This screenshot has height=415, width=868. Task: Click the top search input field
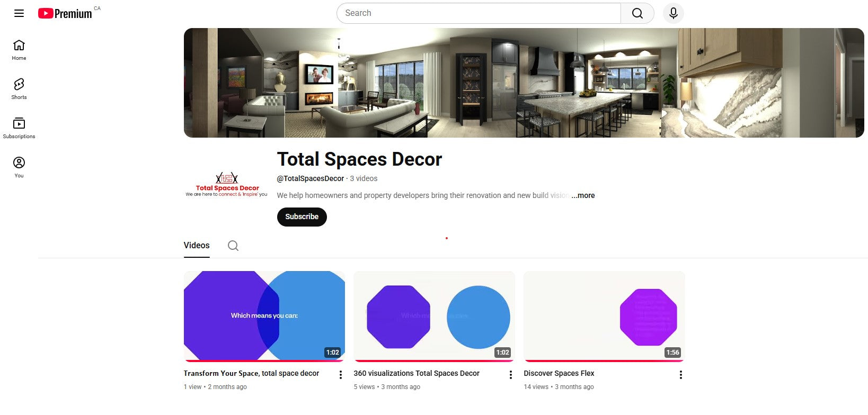tap(479, 13)
